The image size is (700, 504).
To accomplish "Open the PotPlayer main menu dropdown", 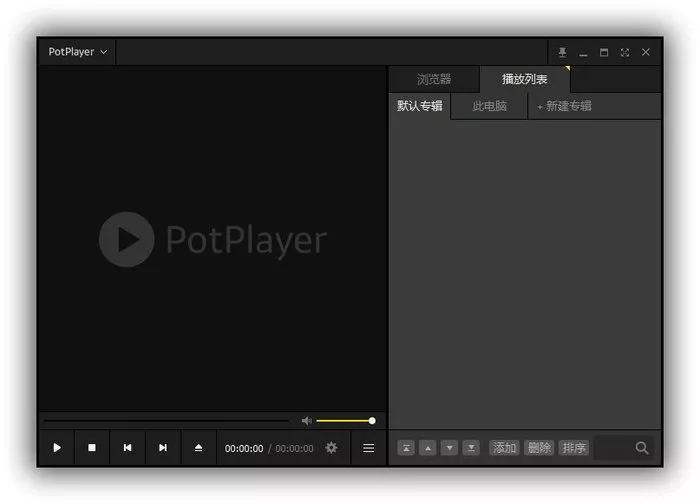I will 78,52.
